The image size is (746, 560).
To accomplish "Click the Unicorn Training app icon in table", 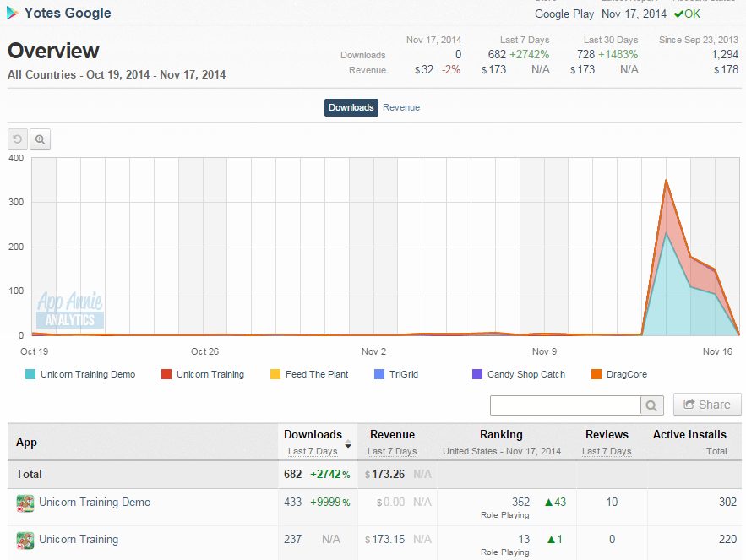I will pyautogui.click(x=25, y=541).
